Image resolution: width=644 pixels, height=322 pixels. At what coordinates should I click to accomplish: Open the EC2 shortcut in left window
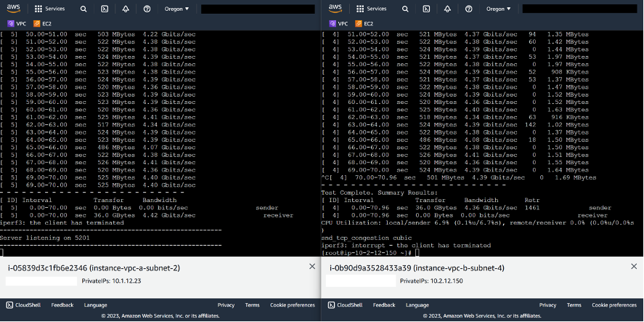[x=43, y=24]
